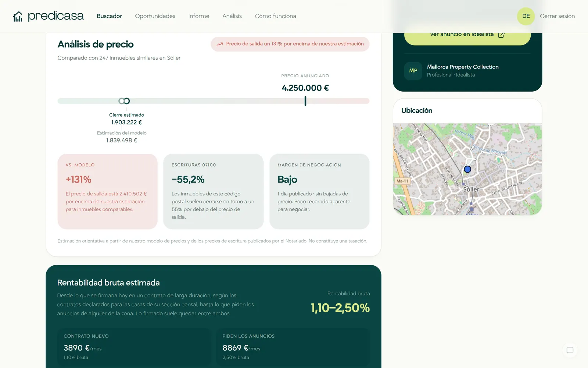Image resolution: width=588 pixels, height=368 pixels.
Task: Click 'Comparado con 247 inmuebles similares' text
Action: [119, 58]
